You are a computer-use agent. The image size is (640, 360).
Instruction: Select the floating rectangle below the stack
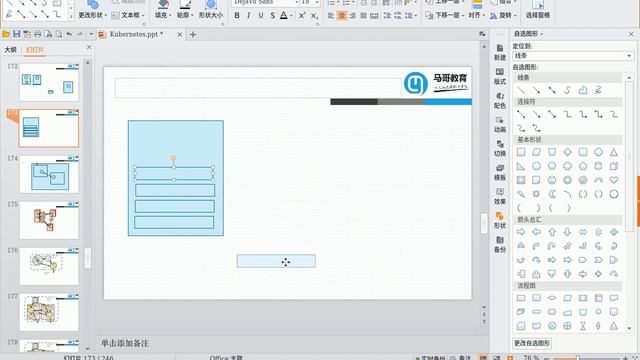click(276, 261)
